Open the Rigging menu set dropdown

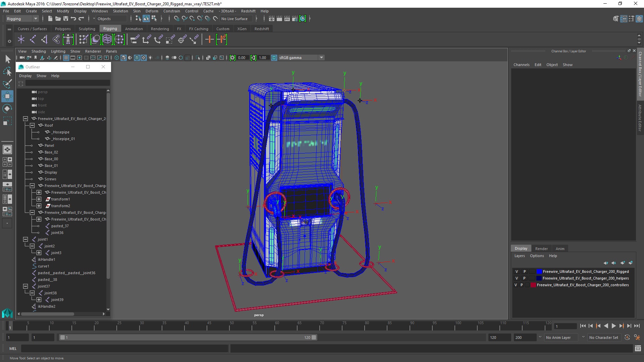tap(22, 19)
